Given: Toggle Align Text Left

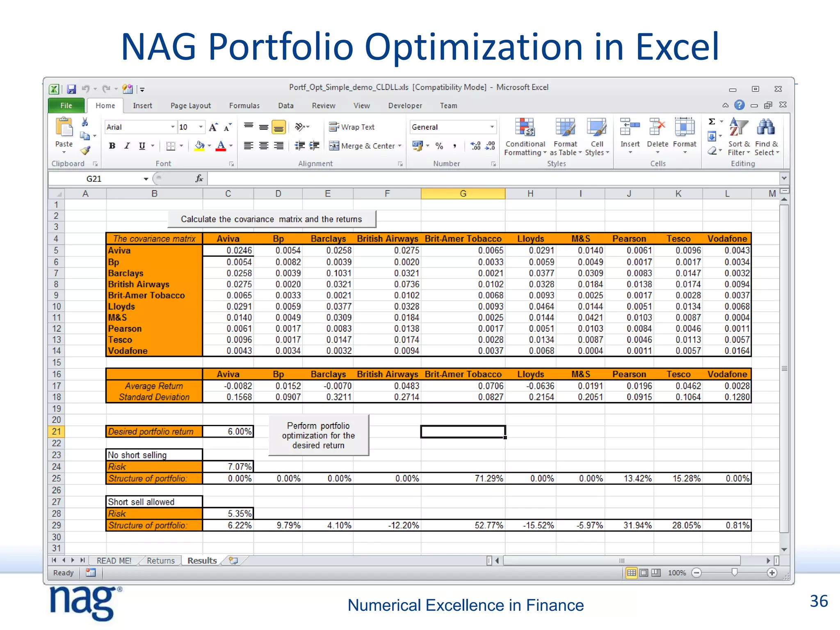Looking at the screenshot, I should [249, 146].
